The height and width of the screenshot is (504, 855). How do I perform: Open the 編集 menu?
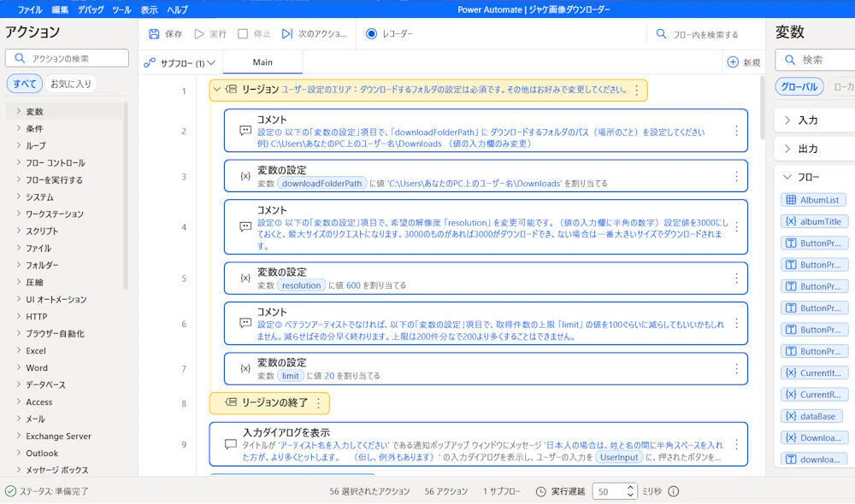tap(60, 9)
